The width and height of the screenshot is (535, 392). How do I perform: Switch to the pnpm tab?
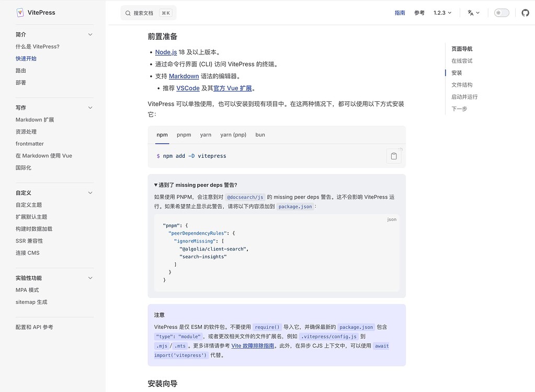[x=184, y=134]
